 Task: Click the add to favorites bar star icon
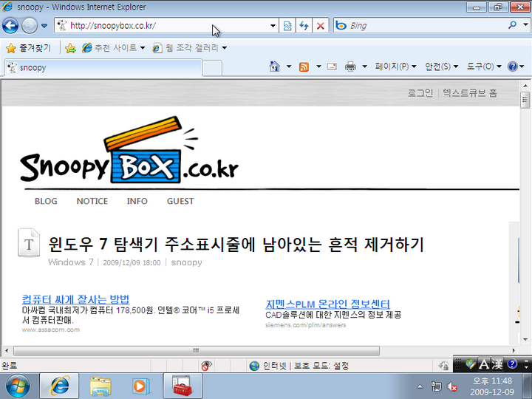(x=70, y=48)
